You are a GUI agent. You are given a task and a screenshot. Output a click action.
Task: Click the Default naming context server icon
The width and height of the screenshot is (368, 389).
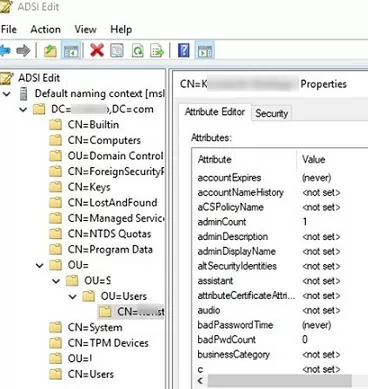tap(23, 94)
